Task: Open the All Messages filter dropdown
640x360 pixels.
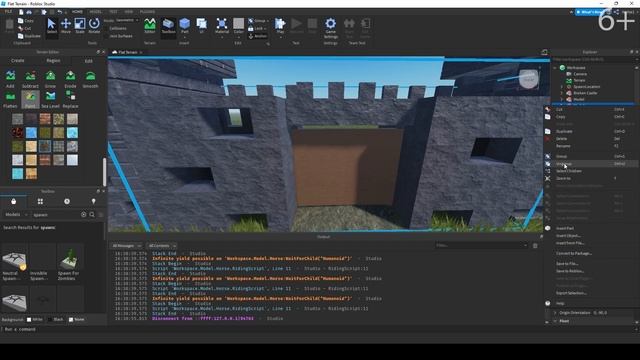Action: pyautogui.click(x=127, y=246)
